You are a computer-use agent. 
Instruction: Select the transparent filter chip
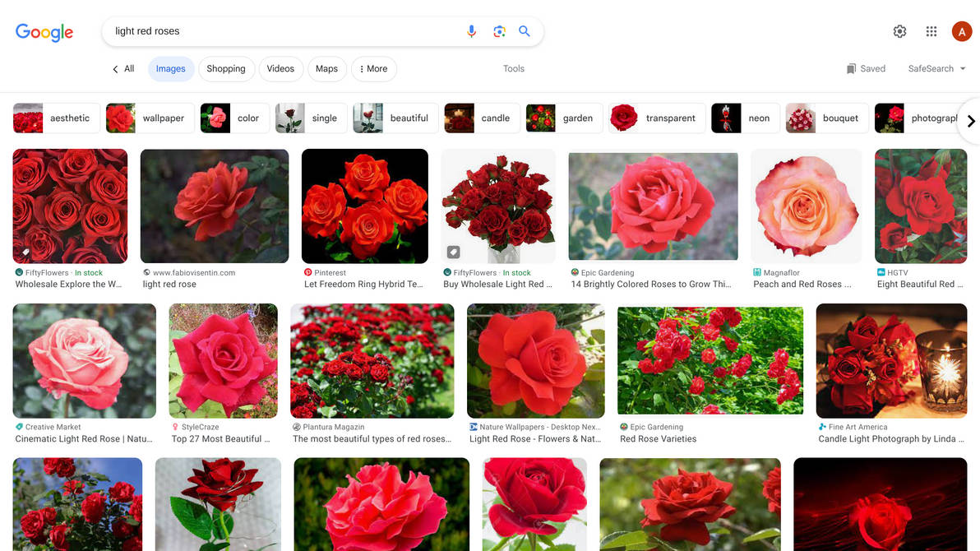point(657,118)
